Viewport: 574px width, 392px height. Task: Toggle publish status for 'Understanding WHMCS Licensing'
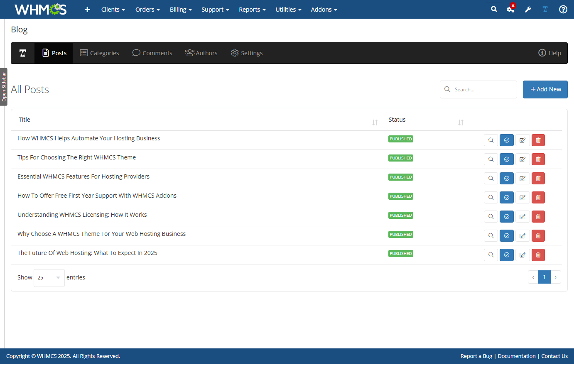pos(507,217)
